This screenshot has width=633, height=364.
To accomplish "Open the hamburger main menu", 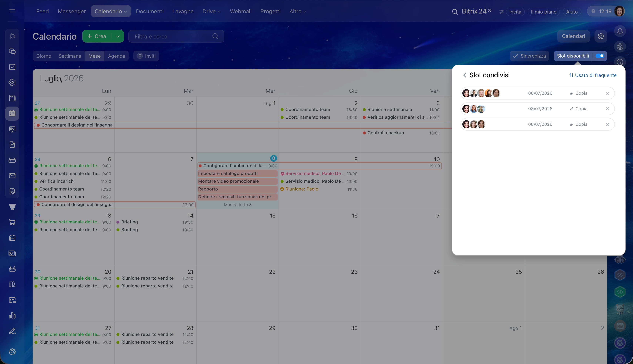I will pyautogui.click(x=12, y=11).
